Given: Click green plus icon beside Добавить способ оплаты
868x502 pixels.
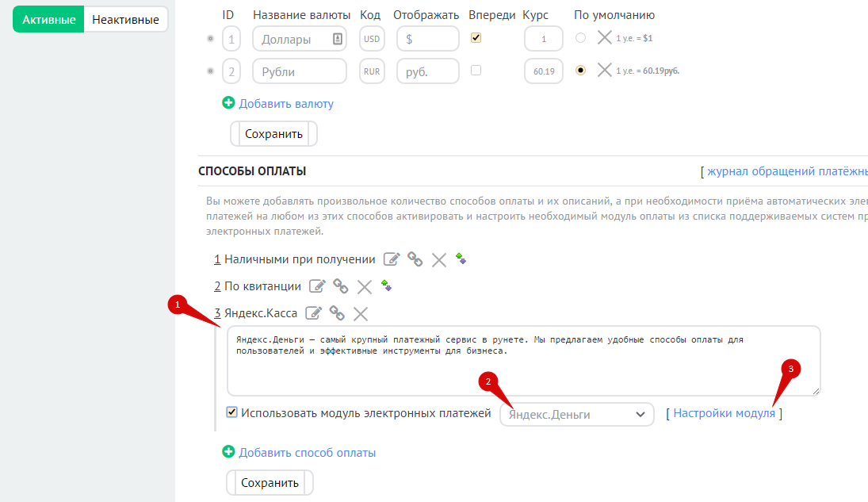Looking at the screenshot, I should pyautogui.click(x=229, y=452).
